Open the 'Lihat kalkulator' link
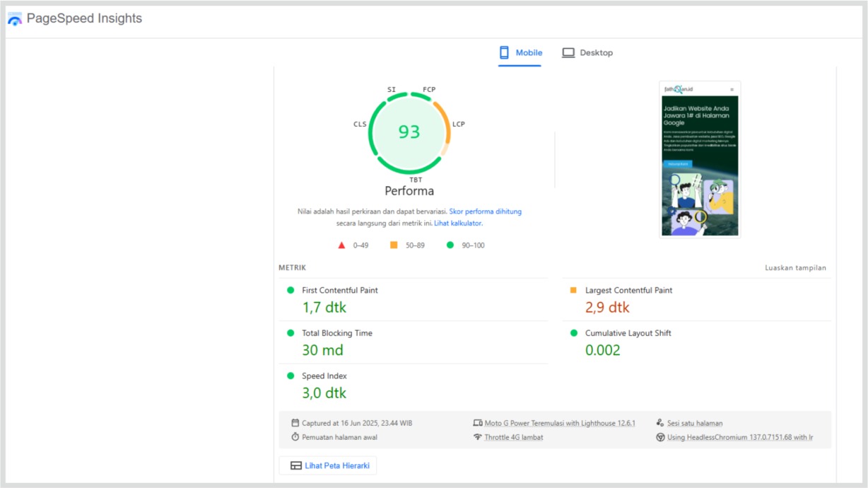868x488 pixels. click(457, 223)
